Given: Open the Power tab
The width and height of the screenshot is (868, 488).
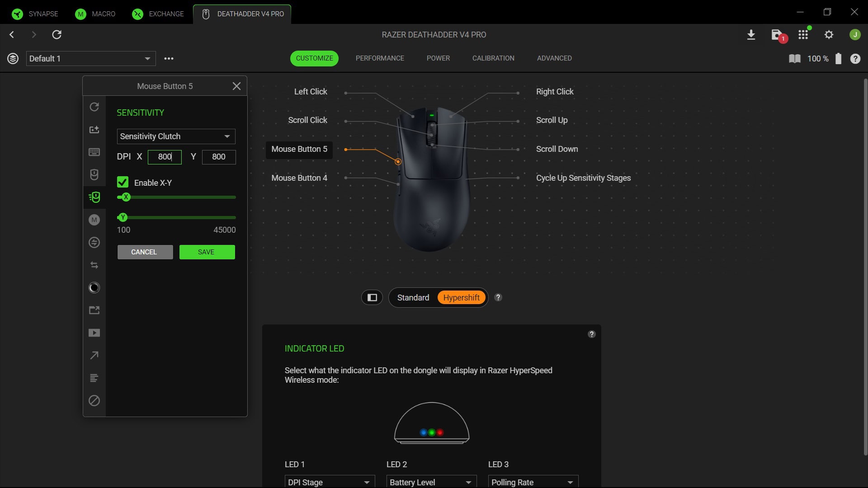Looking at the screenshot, I should click(x=438, y=58).
